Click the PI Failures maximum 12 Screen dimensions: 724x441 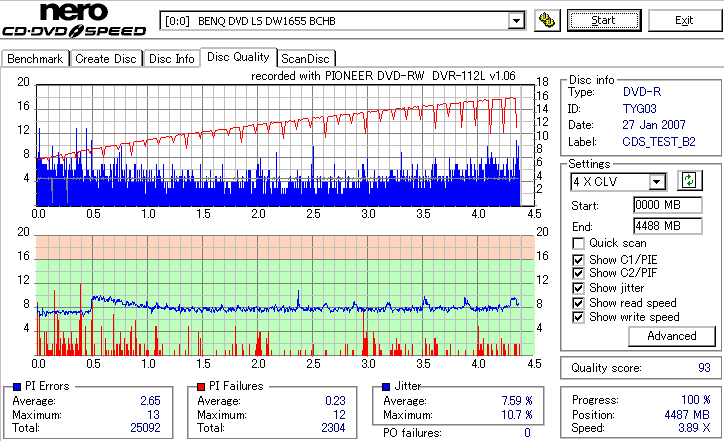[339, 415]
